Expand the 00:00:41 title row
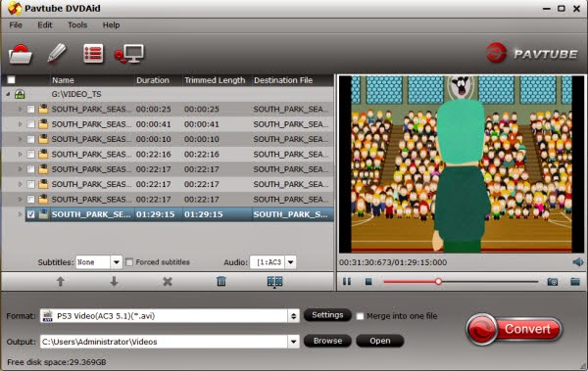This screenshot has width=588, height=371. tap(21, 124)
